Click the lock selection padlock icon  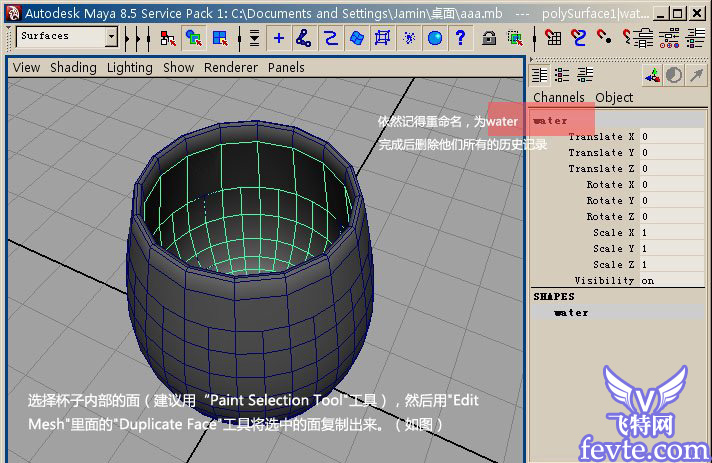489,38
